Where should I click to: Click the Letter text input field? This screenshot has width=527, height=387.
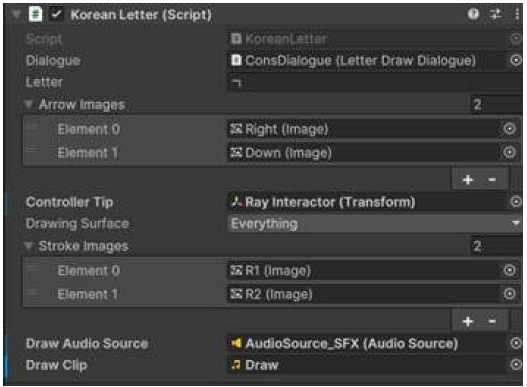click(375, 82)
